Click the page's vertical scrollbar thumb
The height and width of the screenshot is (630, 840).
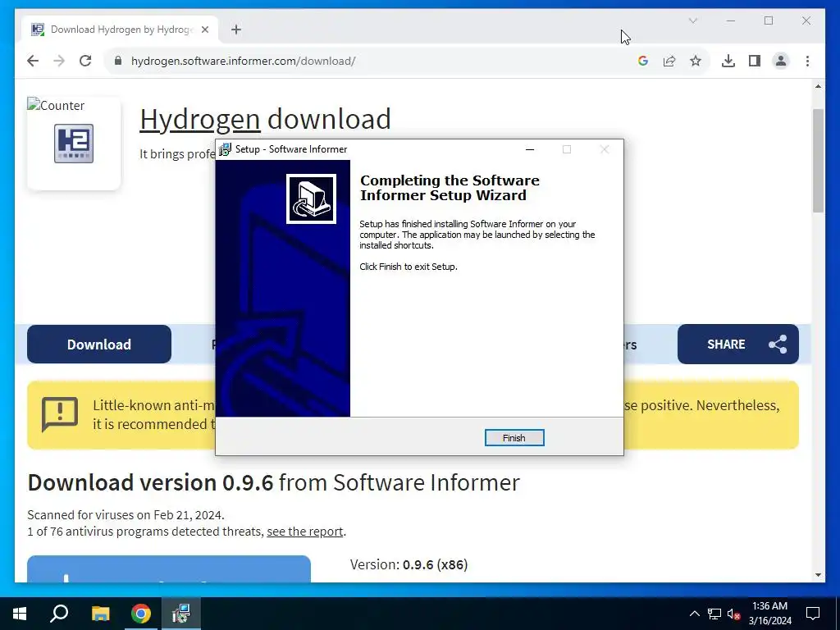coord(818,161)
